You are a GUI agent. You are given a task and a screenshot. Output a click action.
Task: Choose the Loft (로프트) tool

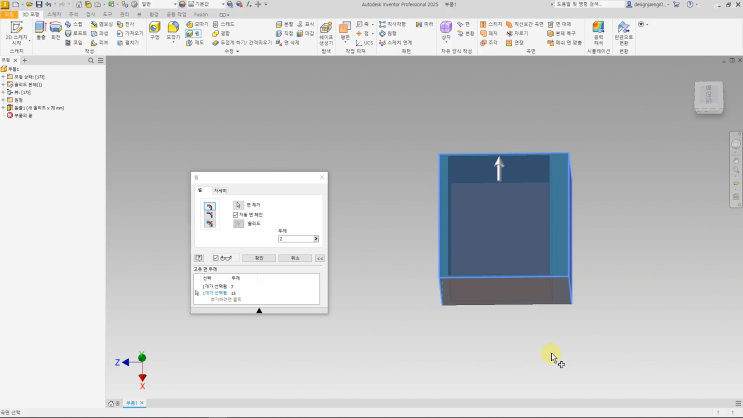76,34
